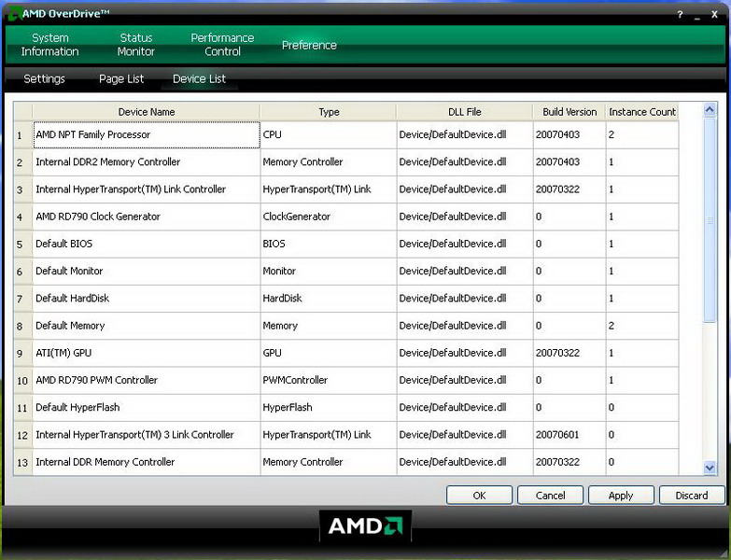Select the Default Memory device name

click(147, 326)
